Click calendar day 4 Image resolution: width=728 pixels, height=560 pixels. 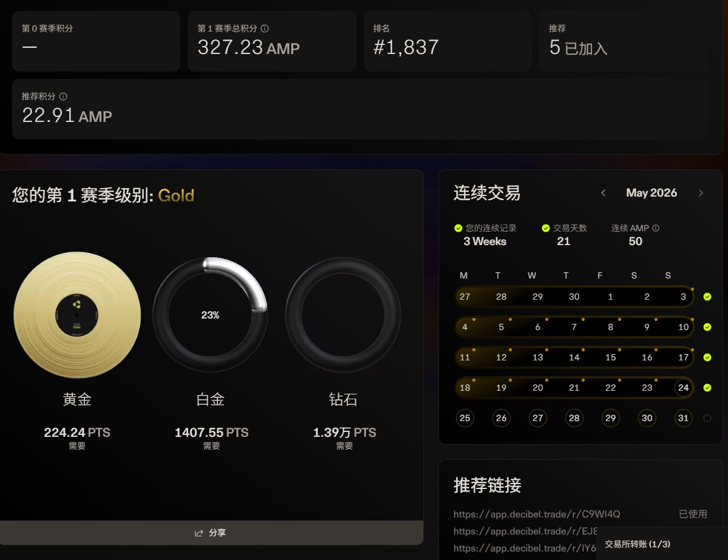pos(464,327)
